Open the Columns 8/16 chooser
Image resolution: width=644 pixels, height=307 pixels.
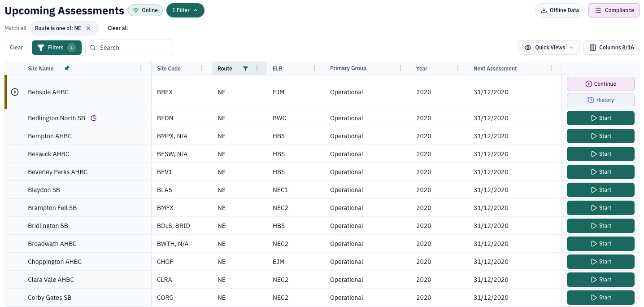[612, 48]
